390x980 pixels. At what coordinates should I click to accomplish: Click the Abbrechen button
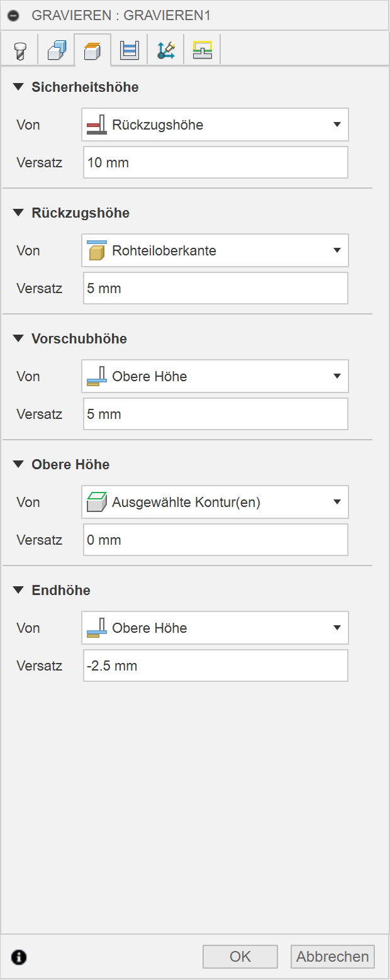click(333, 957)
